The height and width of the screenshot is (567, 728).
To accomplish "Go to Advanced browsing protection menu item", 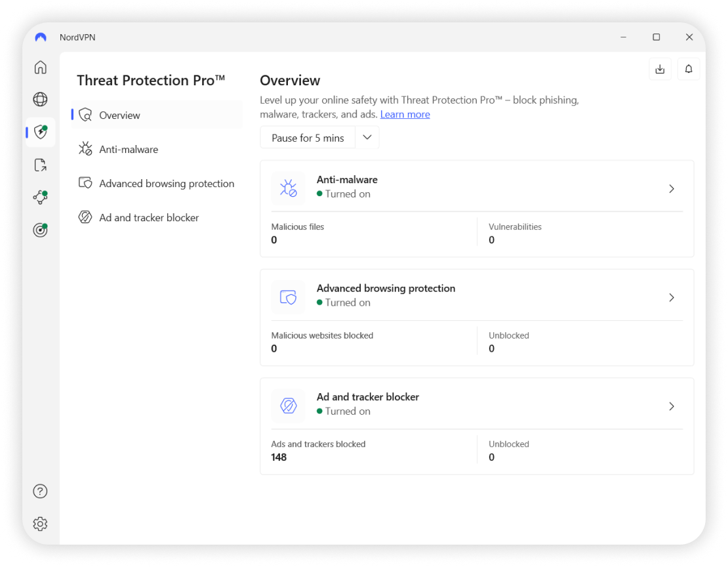I will (x=167, y=184).
